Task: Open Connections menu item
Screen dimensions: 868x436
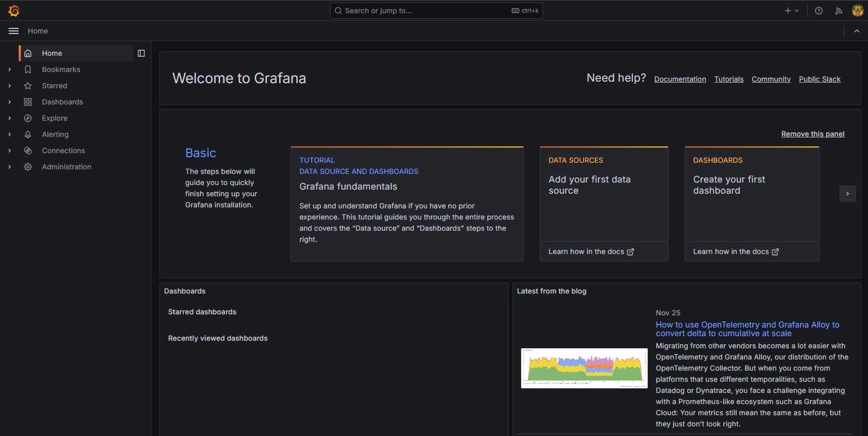Action: (63, 151)
